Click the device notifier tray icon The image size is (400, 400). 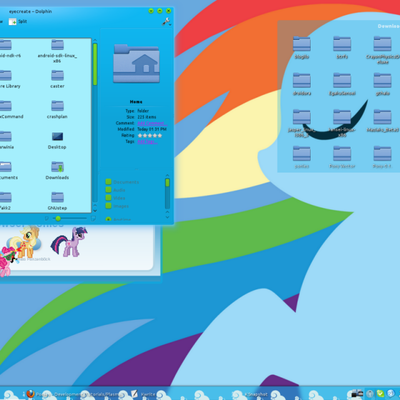pos(357,394)
